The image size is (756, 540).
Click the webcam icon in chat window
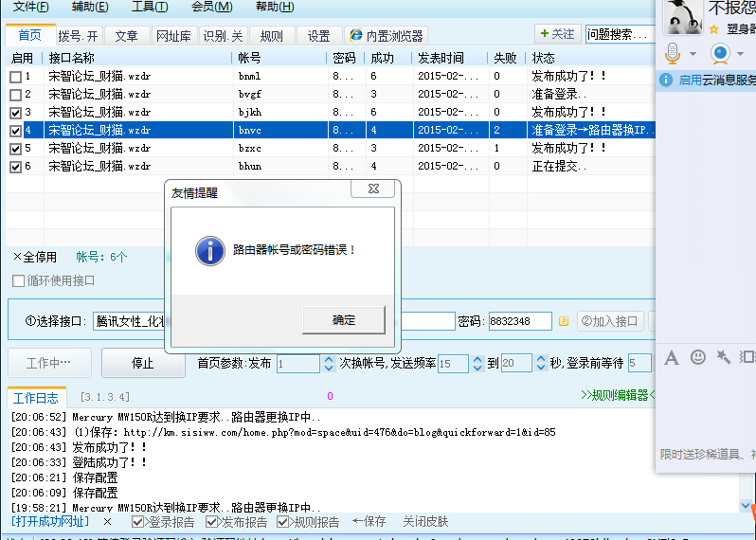(720, 53)
